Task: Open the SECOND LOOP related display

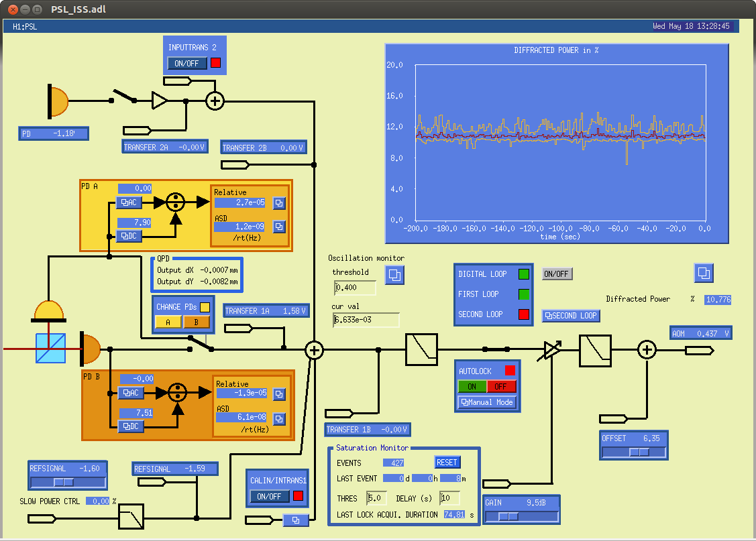Action: [x=571, y=316]
